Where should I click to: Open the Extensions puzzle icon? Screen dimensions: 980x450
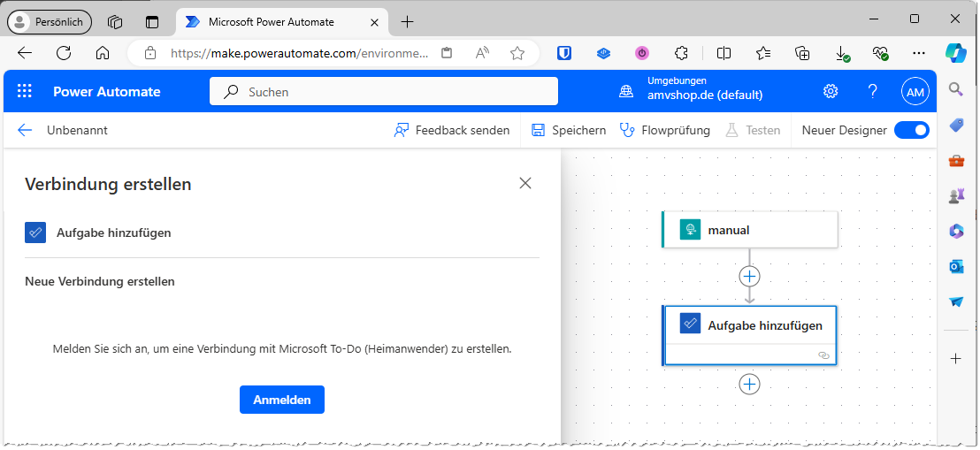coord(681,53)
